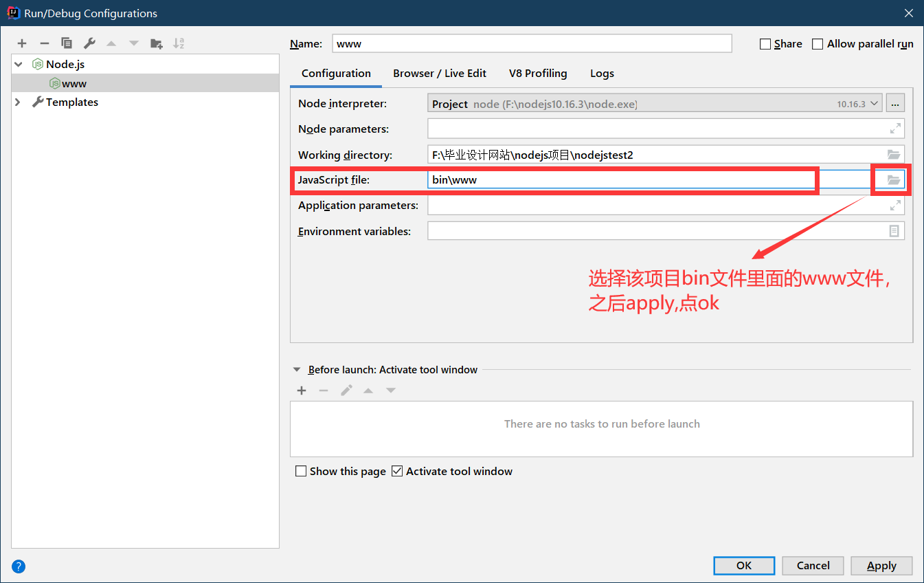Expand the Node parameters field editor
This screenshot has width=924, height=583.
(x=895, y=128)
